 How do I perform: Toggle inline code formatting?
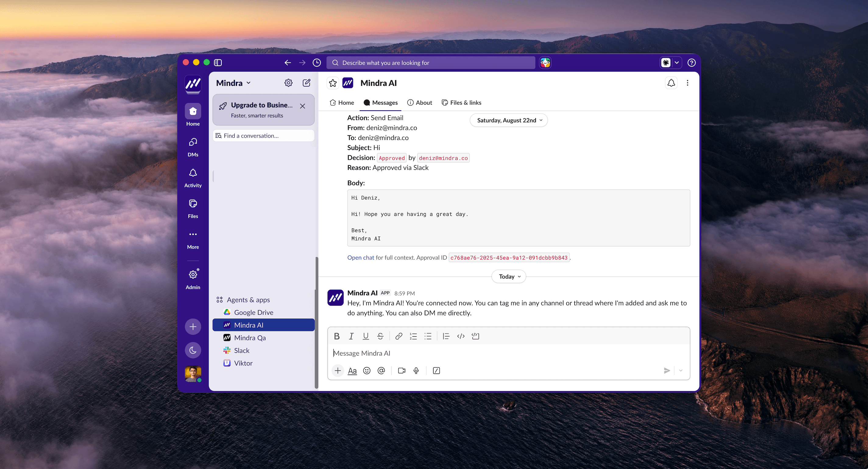coord(461,336)
